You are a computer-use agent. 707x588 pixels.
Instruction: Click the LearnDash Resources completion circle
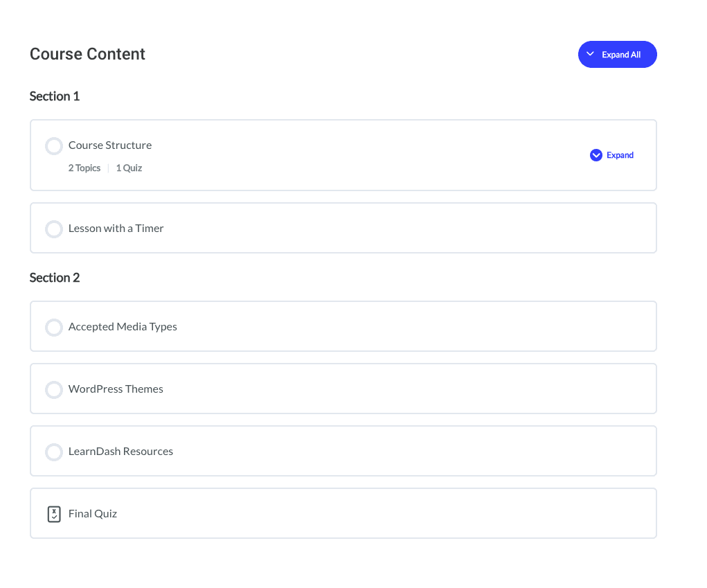[x=54, y=452]
